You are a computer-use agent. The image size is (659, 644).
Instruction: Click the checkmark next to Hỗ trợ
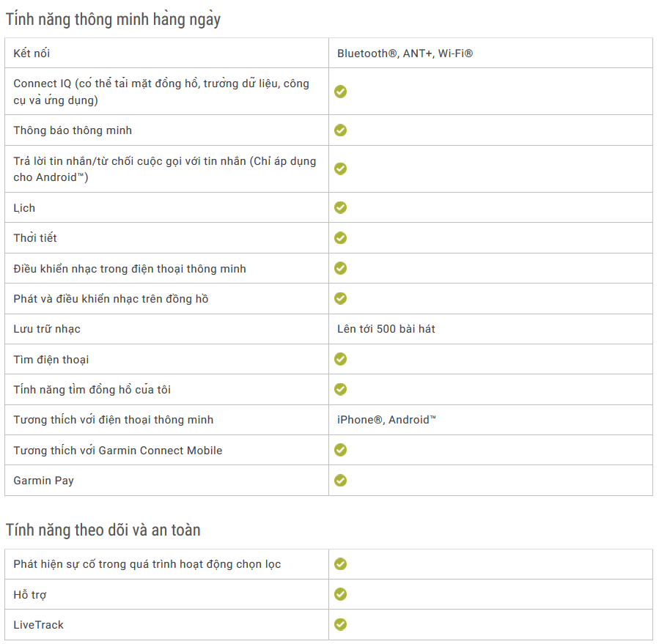click(x=340, y=594)
